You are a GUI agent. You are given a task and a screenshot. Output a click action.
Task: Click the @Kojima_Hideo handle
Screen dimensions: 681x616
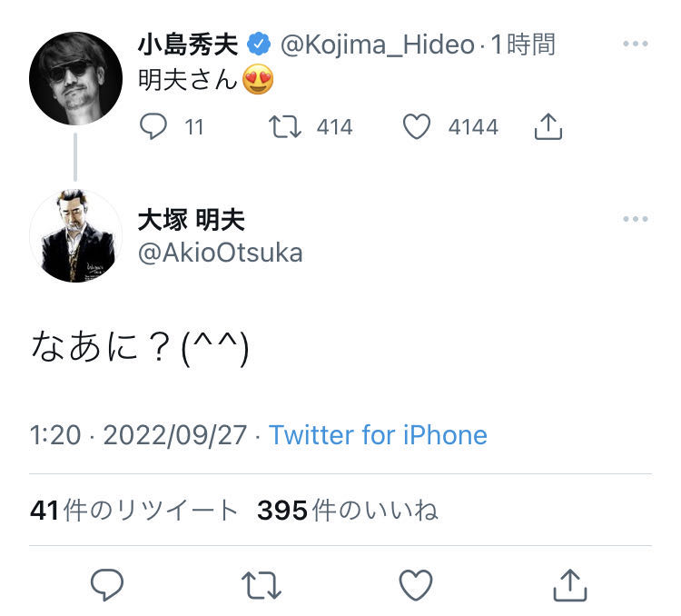(x=377, y=44)
